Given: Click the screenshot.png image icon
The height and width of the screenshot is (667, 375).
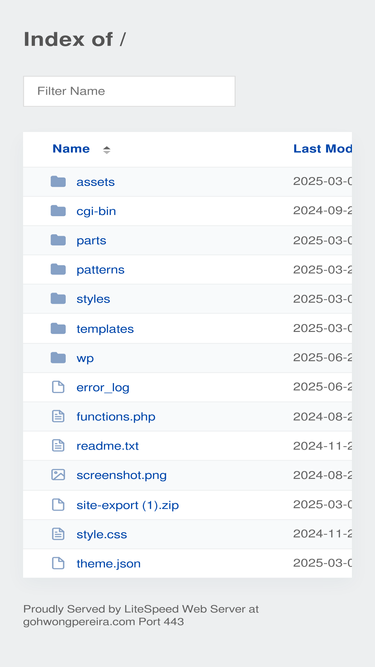Looking at the screenshot, I should [x=58, y=475].
